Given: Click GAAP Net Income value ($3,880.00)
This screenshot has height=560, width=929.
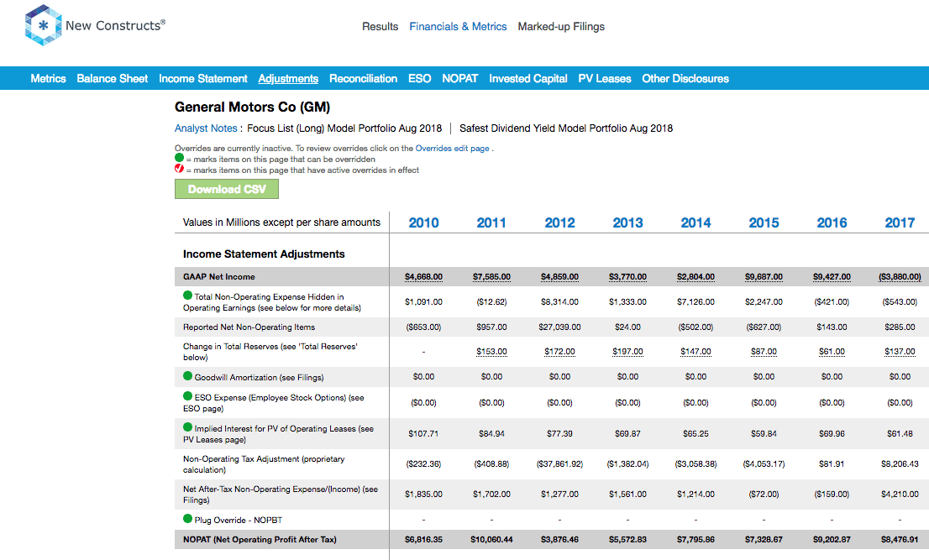Looking at the screenshot, I should click(x=900, y=277).
